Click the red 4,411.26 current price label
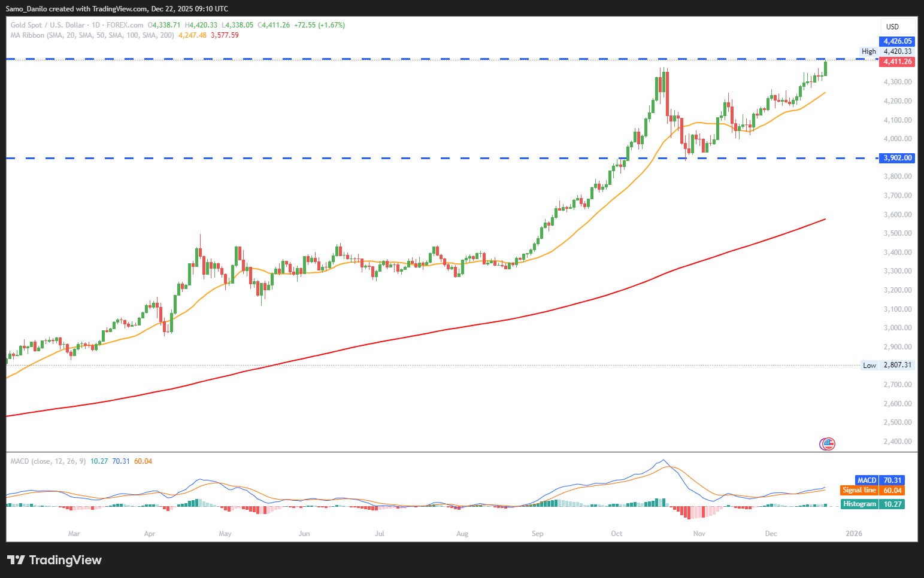Screen dimensions: 924x578 897,62
